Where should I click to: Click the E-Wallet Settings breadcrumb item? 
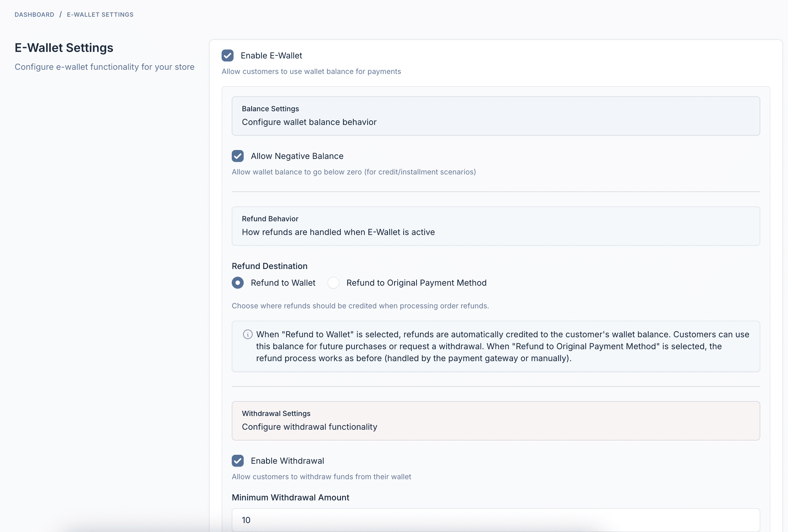click(x=100, y=15)
